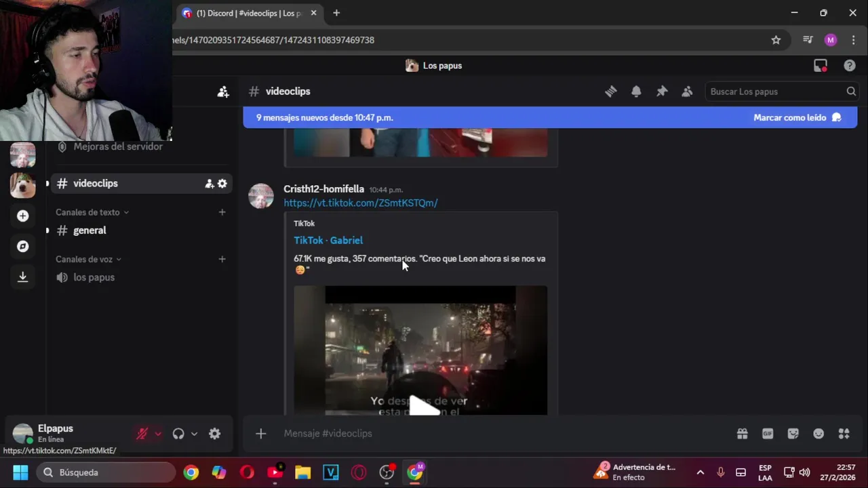This screenshot has width=868, height=488.
Task: Open Chrome profile M avatar
Action: coord(831,40)
